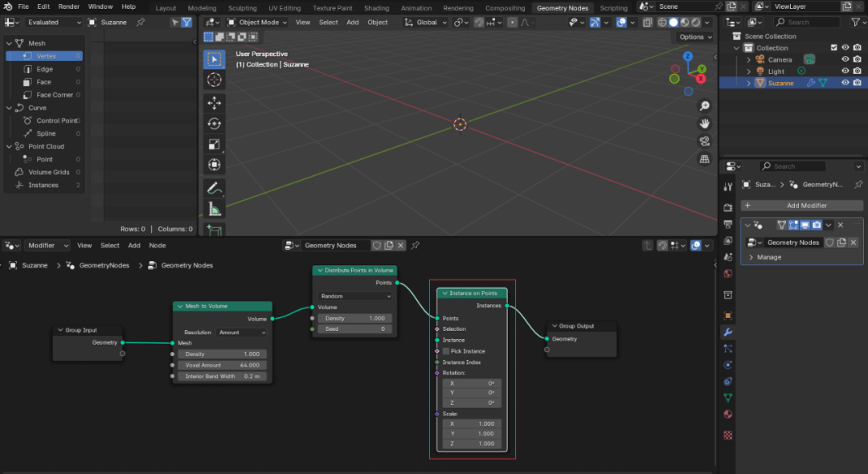Open the Render menu
The height and width of the screenshot is (474, 868).
tap(68, 6)
